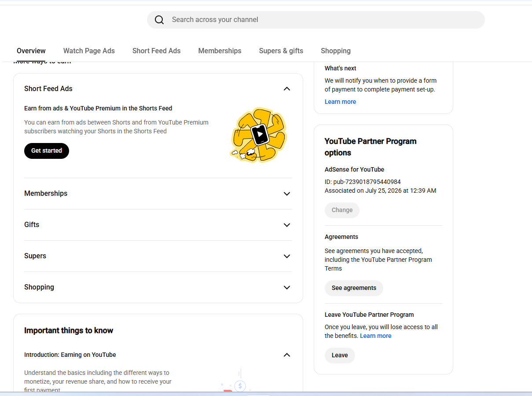
Task: Click Get started for Short Feed Ads
Action: pos(47,150)
